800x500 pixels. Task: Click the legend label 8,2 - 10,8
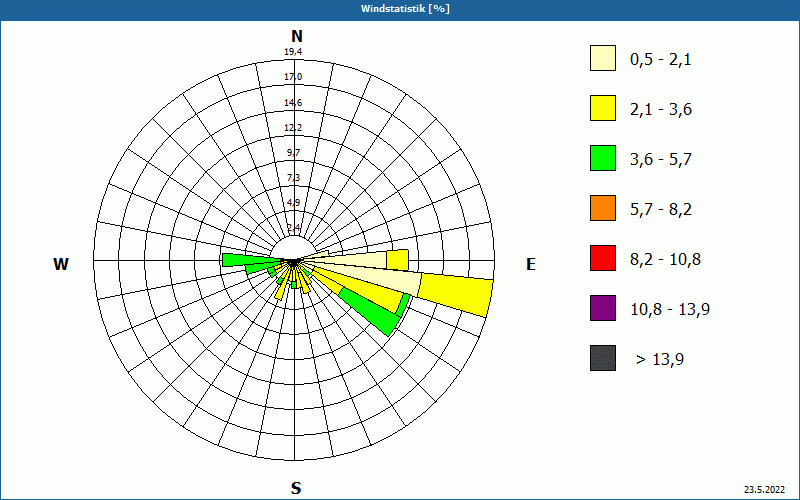[x=665, y=260]
